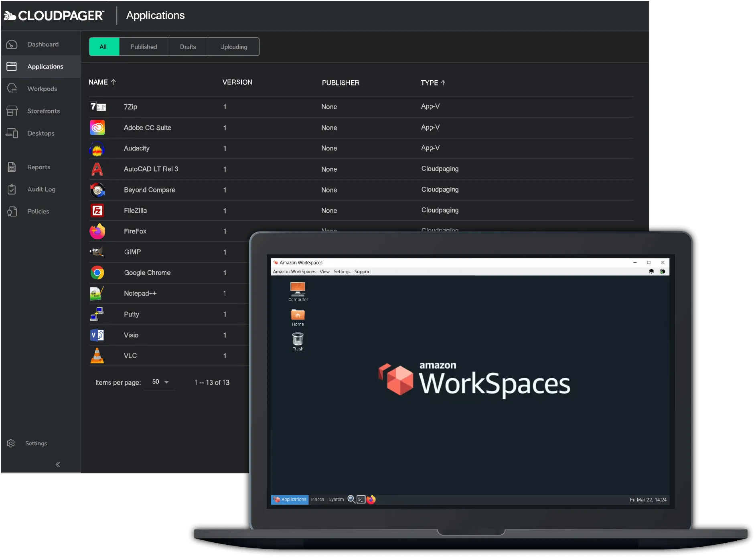Screen dimensions: 756x558
Task: Launch the terminal icon in WorkSpaces taskbar
Action: pyautogui.click(x=361, y=499)
